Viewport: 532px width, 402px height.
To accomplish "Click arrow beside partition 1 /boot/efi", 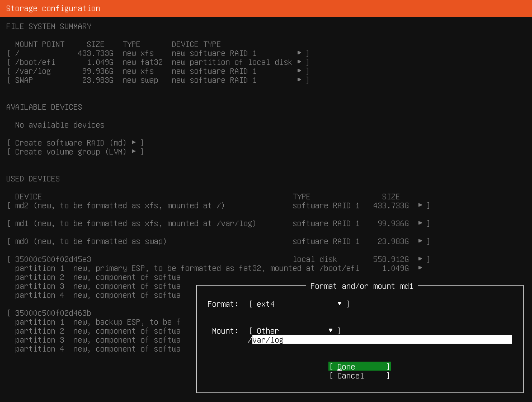I will pos(420,268).
